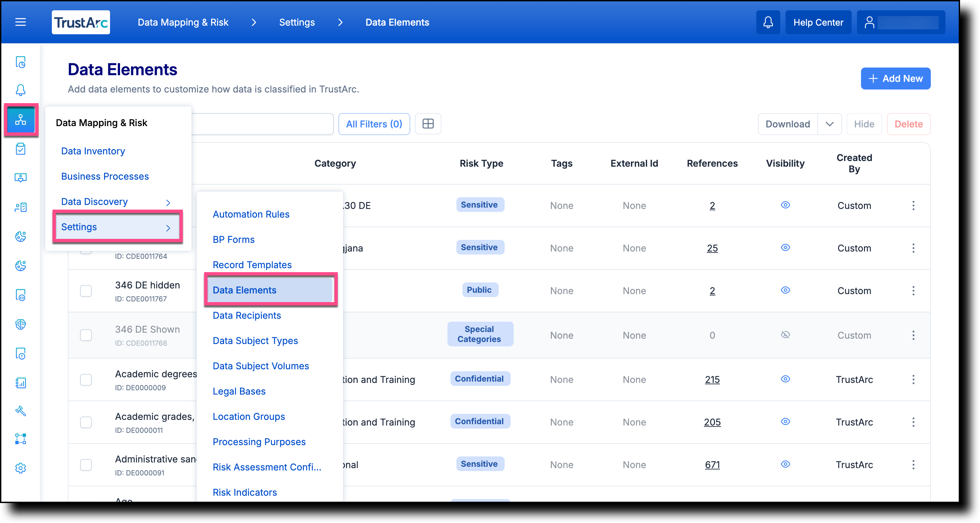
Task: Open the kebab menu for row with 25 references
Action: 913,248
